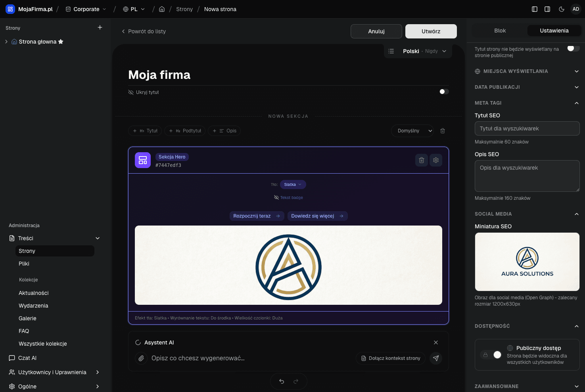Click the Asystent AI spinner icon
Viewport: 585px width, 392px height.
(138, 342)
